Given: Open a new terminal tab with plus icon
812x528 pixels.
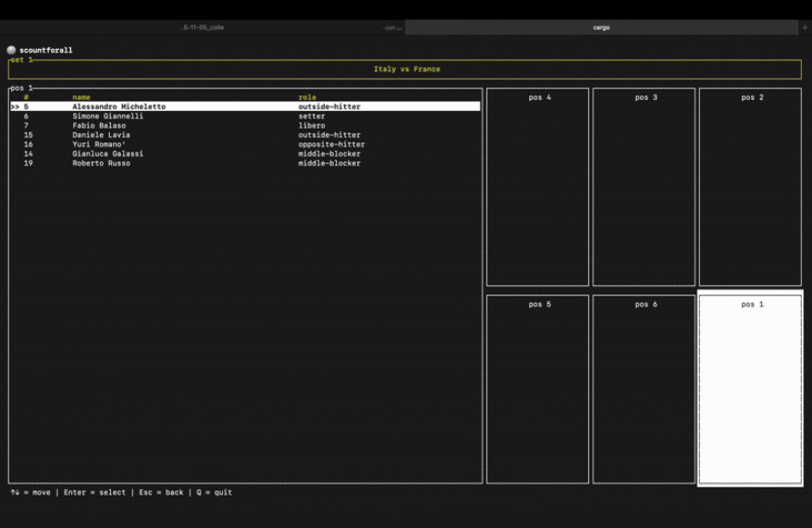Looking at the screenshot, I should coord(805,28).
